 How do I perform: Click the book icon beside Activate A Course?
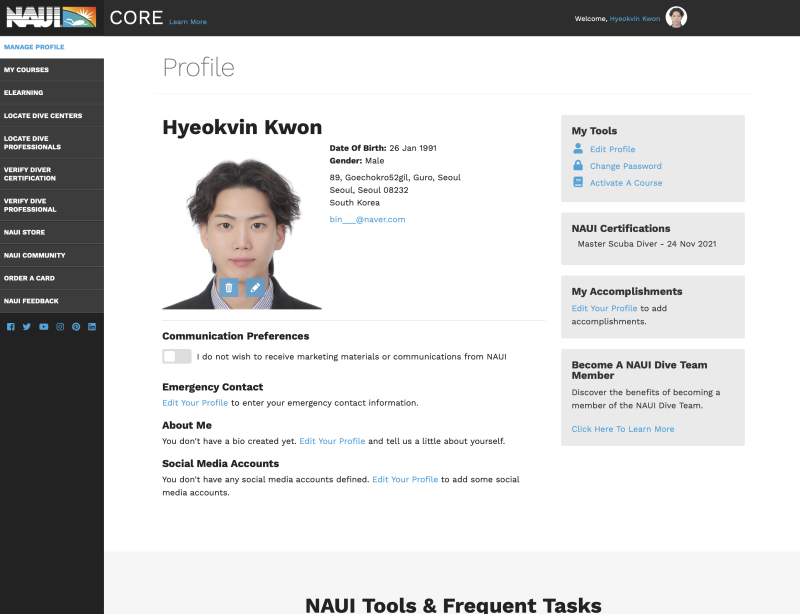(x=578, y=182)
